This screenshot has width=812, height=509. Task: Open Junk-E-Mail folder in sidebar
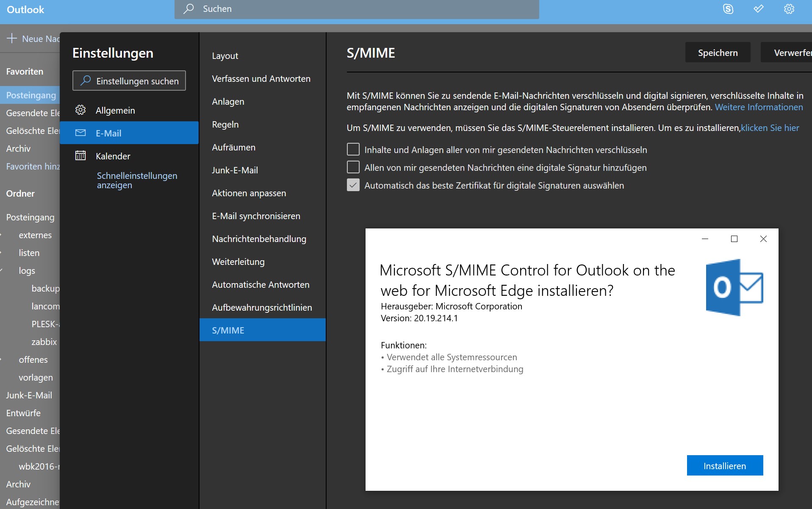[30, 395]
